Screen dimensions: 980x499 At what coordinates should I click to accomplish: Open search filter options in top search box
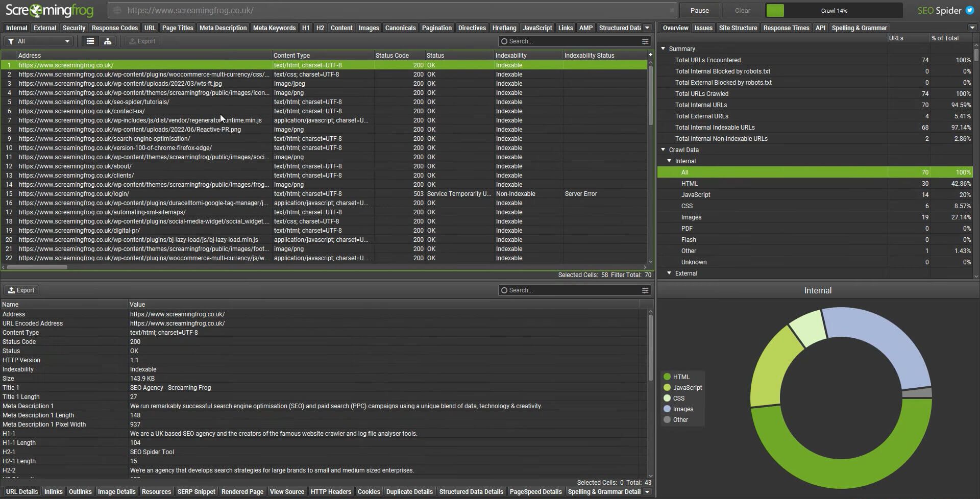pyautogui.click(x=645, y=41)
